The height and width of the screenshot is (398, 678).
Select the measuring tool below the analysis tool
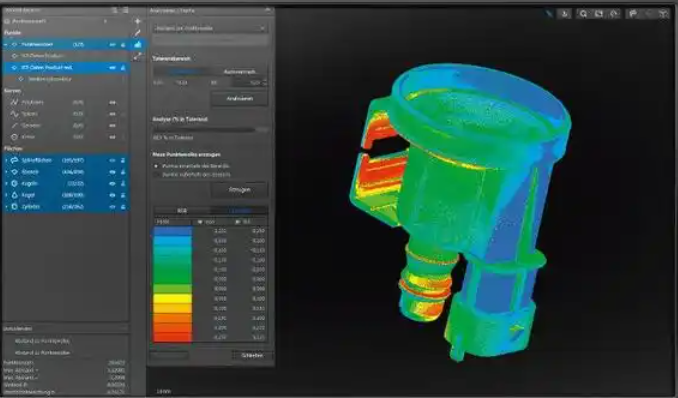pos(138,56)
